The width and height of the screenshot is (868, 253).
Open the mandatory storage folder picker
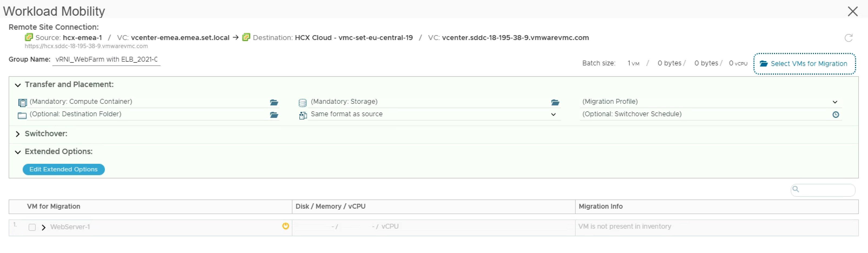555,102
